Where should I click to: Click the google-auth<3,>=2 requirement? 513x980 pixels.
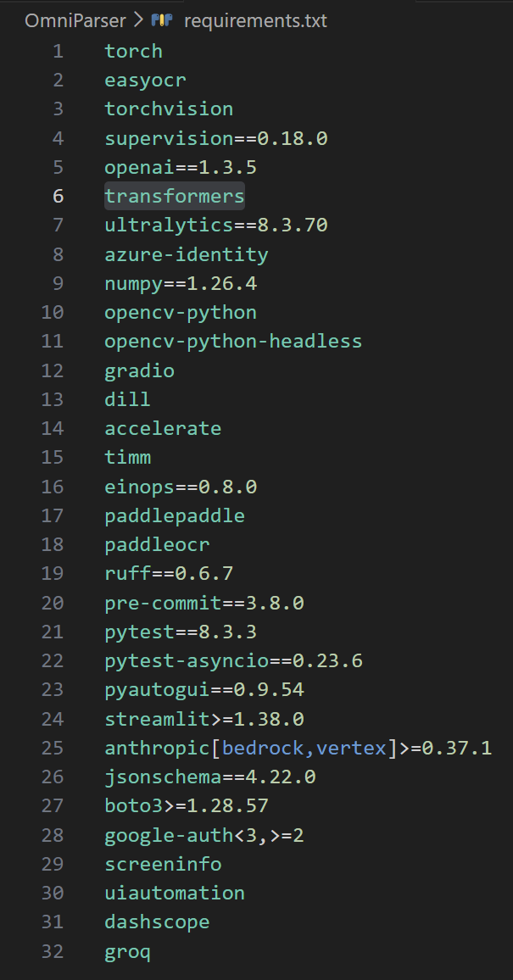click(204, 835)
